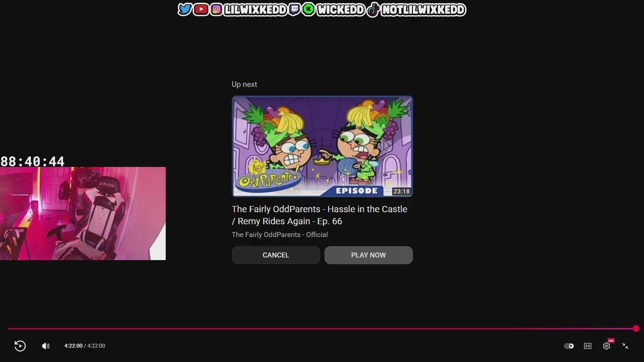
Task: Click the 88:40:44 timer text
Action: point(32,161)
